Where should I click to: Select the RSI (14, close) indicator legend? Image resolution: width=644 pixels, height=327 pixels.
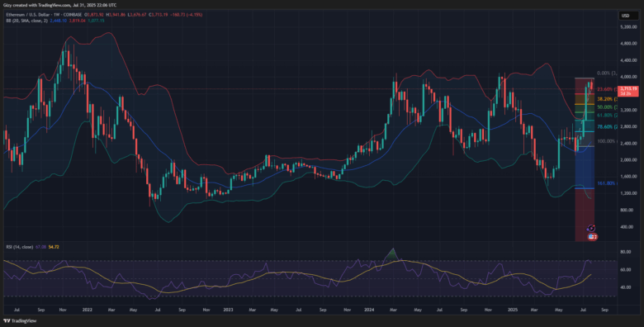pos(19,247)
